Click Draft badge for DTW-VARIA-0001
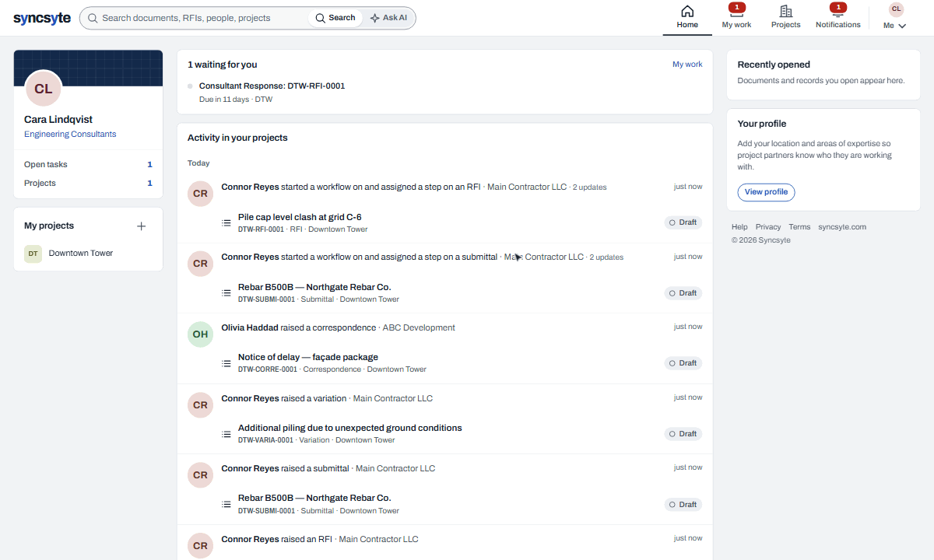The height and width of the screenshot is (560, 934). (683, 434)
